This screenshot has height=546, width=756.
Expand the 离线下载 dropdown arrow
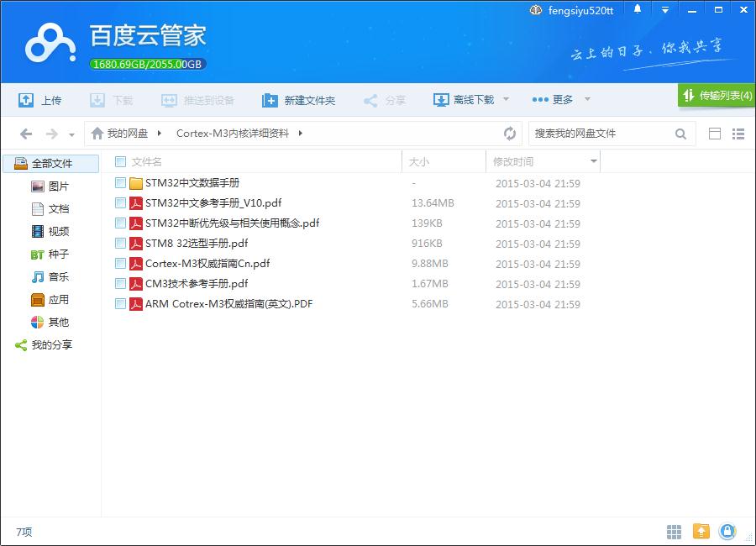(x=506, y=99)
